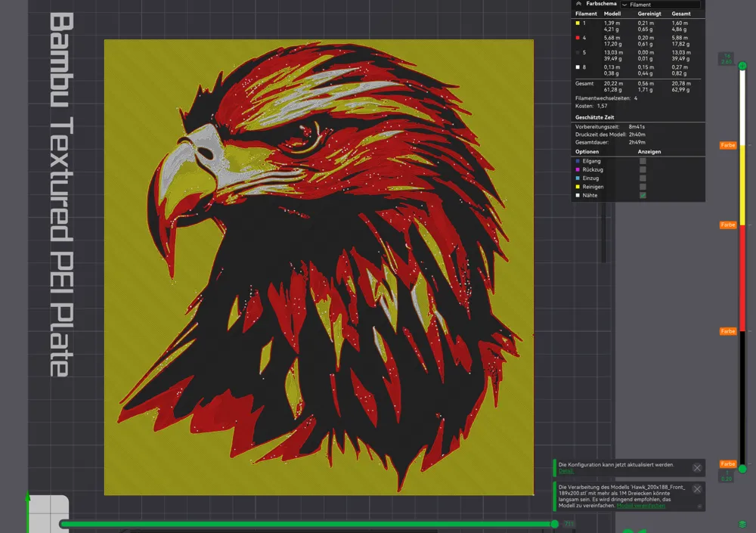The width and height of the screenshot is (756, 533).
Task: Click the Farbe marker beside the lower slider handle
Action: coord(728,463)
